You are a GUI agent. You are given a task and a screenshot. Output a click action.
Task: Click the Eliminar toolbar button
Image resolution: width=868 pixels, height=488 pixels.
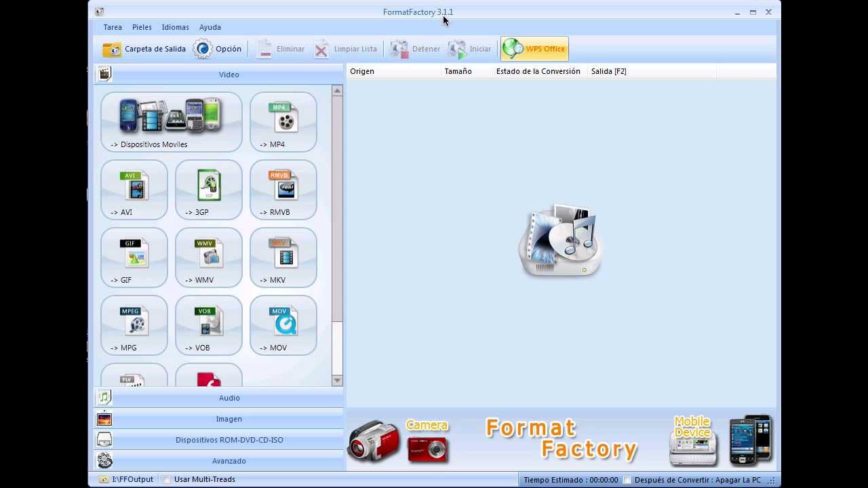280,49
